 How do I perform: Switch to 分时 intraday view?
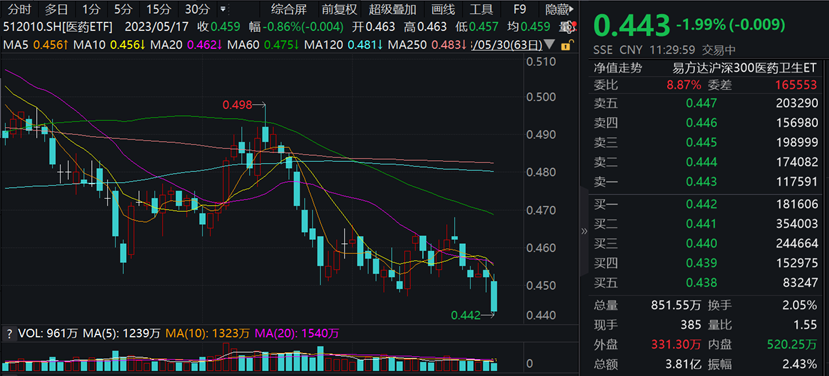pos(20,9)
